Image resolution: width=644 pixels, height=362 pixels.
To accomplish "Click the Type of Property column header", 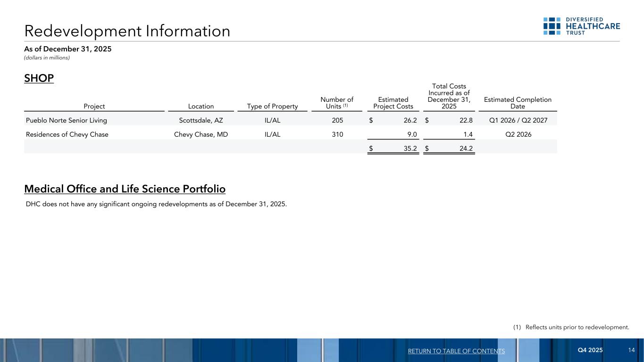I will point(272,107).
